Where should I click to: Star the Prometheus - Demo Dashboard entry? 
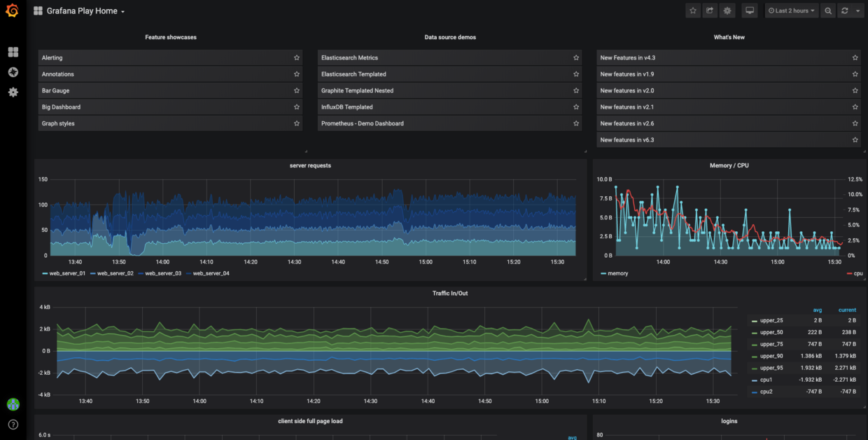click(576, 123)
